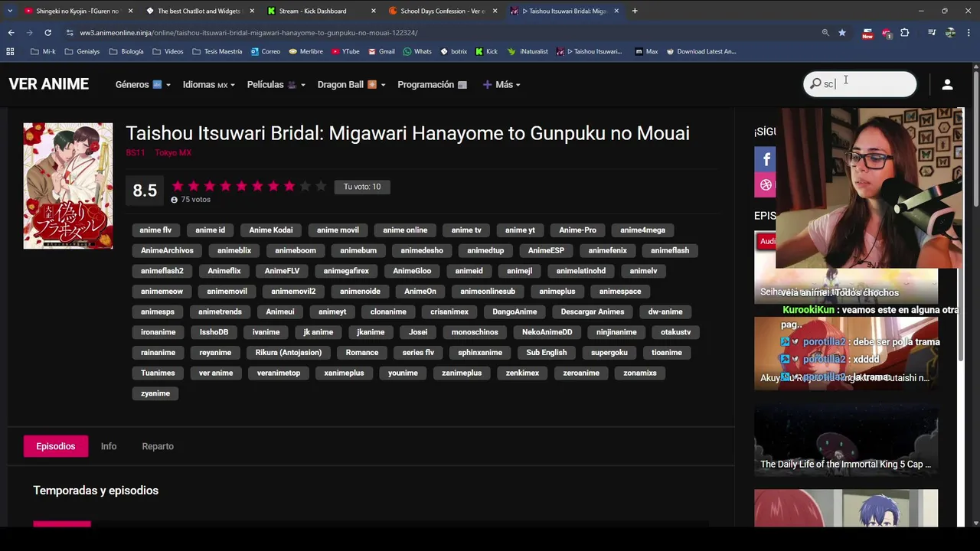Select the Info tab
This screenshot has height=551, width=980.
109,446
